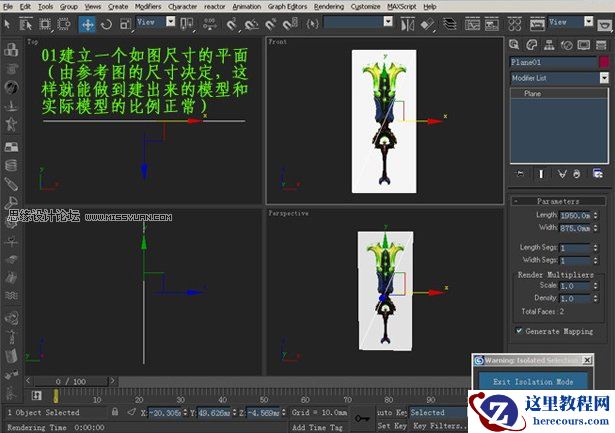Choose the Rectangular Selection Region tool
Screen dimensions: 615x433
(45, 24)
